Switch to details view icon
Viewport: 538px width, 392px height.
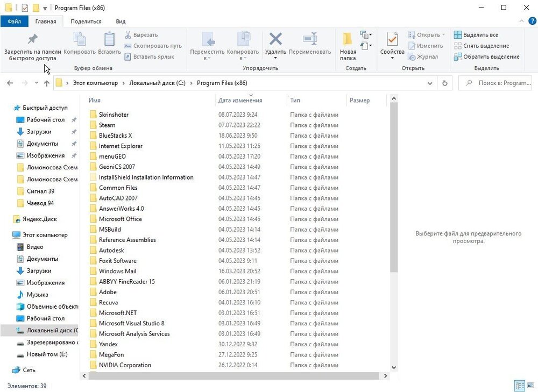point(520,386)
